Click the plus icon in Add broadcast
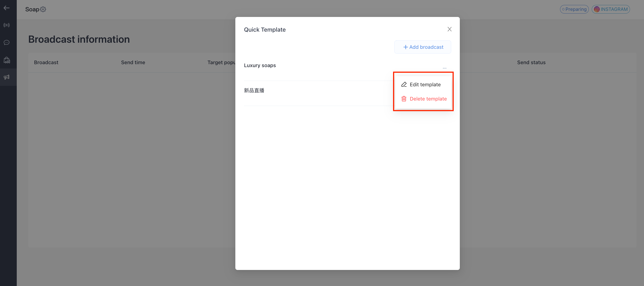Image resolution: width=644 pixels, height=286 pixels. [405, 47]
